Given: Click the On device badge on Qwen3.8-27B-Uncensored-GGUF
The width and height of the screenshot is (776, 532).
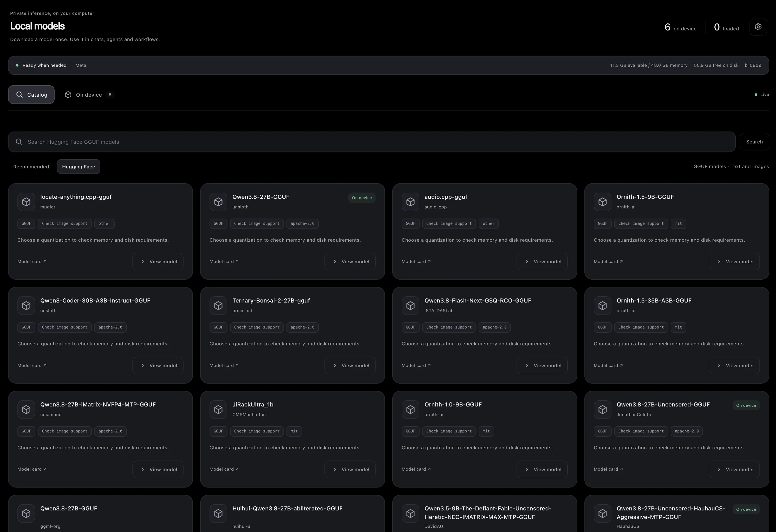Looking at the screenshot, I should 746,405.
